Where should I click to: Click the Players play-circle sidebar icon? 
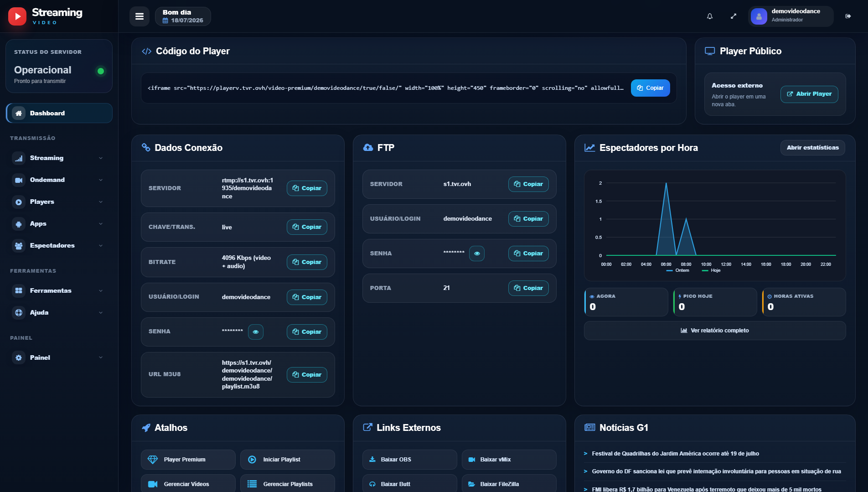[19, 202]
